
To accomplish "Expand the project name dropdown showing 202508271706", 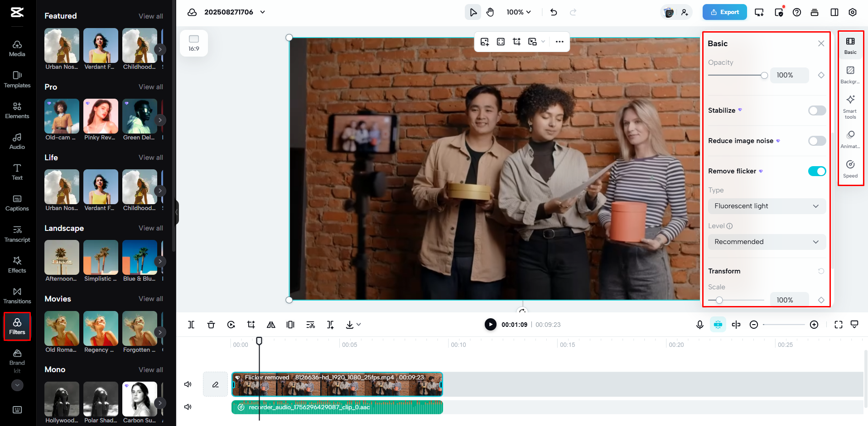I will (x=262, y=12).
